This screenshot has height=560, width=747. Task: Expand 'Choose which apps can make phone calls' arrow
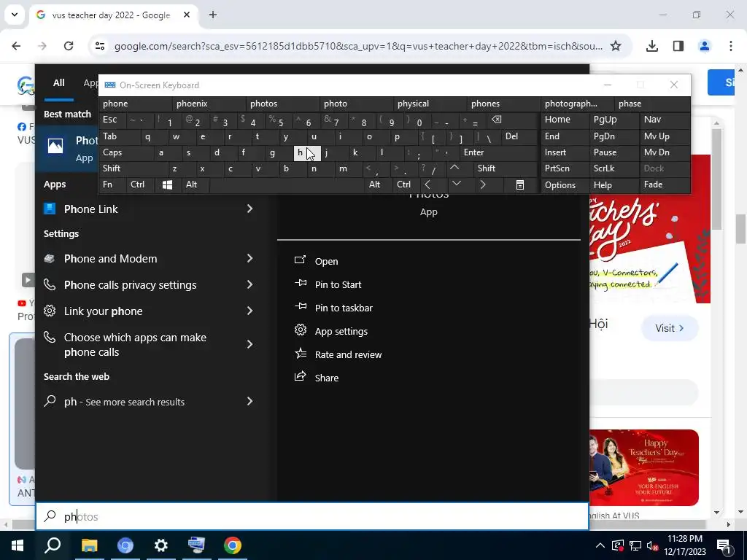pos(249,344)
